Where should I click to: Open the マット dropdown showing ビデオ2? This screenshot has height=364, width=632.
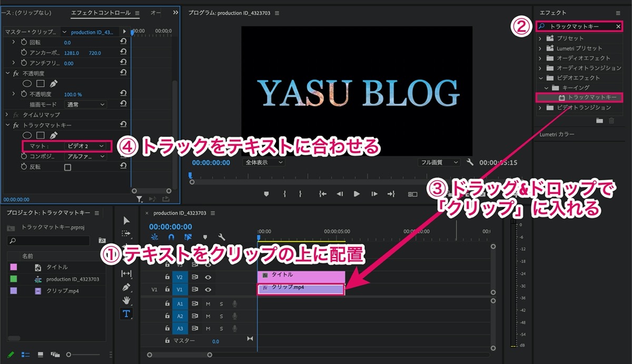(85, 146)
